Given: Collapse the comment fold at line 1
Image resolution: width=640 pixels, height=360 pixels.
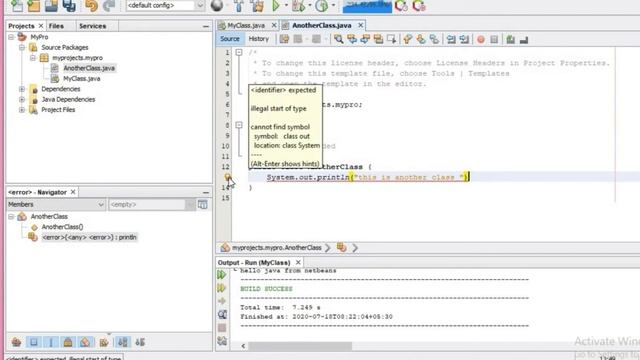Looking at the screenshot, I should 239,52.
